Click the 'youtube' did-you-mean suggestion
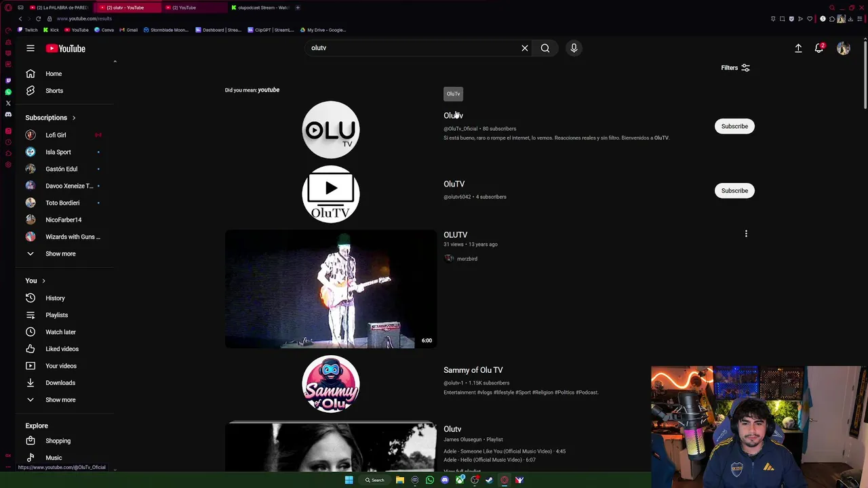This screenshot has height=488, width=868. click(269, 90)
